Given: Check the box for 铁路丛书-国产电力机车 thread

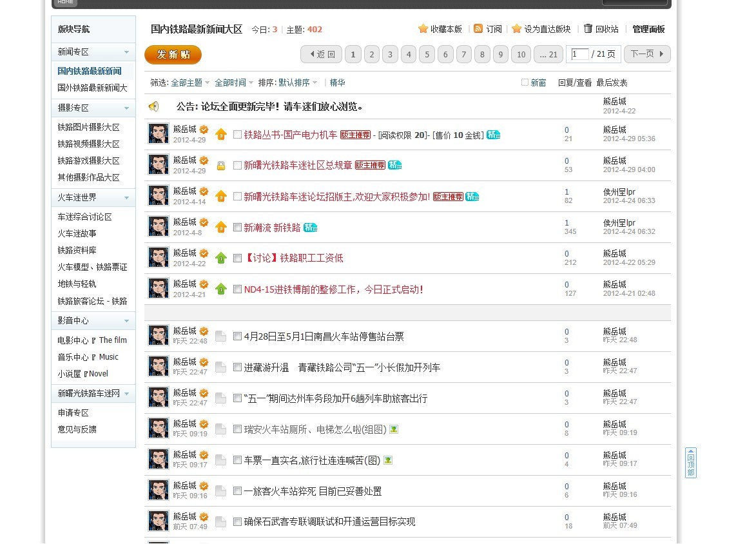Looking at the screenshot, I should pyautogui.click(x=237, y=135).
